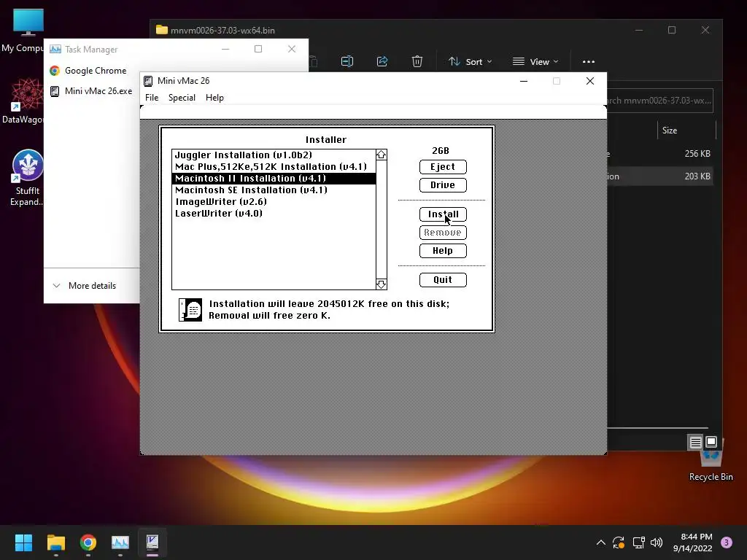Click the Share icon in File Explorer

(382, 61)
